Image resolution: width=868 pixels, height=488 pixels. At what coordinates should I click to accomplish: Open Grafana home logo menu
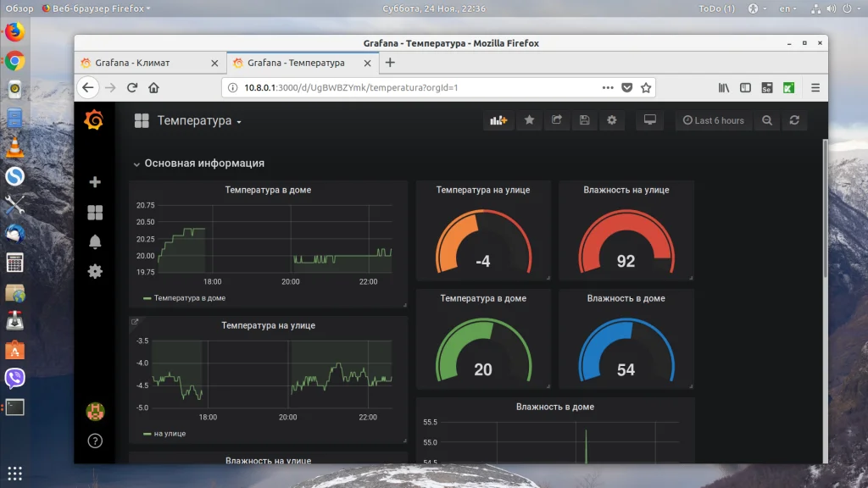click(93, 120)
